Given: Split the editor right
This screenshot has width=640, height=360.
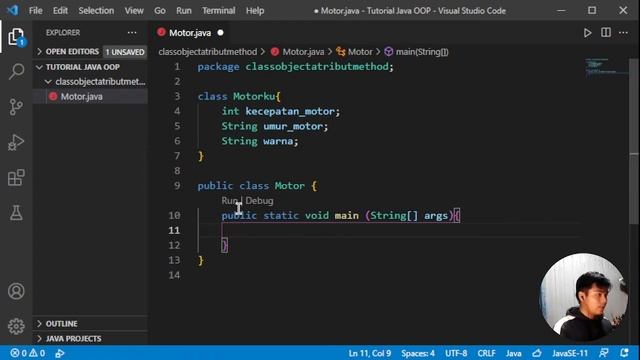Looking at the screenshot, I should [606, 33].
